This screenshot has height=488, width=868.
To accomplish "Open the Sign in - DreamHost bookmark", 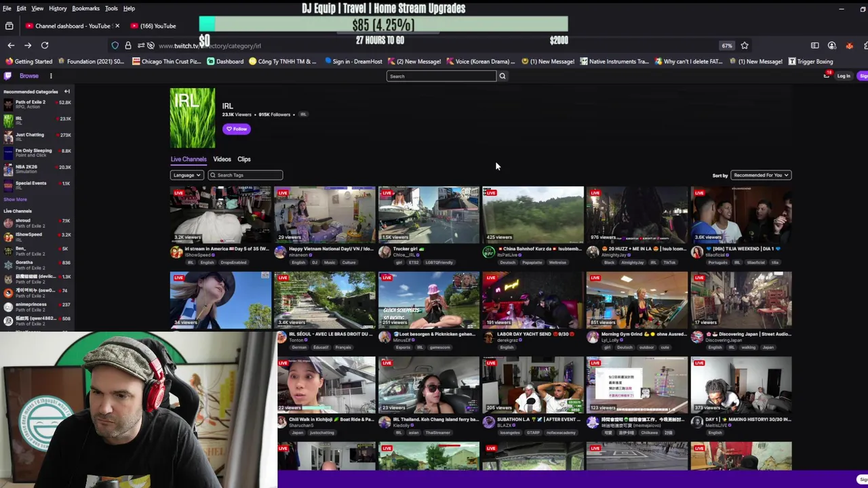I will coord(353,62).
